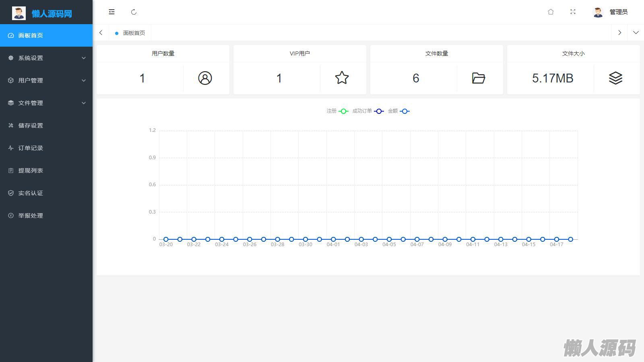This screenshot has height=362, width=644.
Task: Open 订单记录 in the sidebar
Action: coord(31,148)
